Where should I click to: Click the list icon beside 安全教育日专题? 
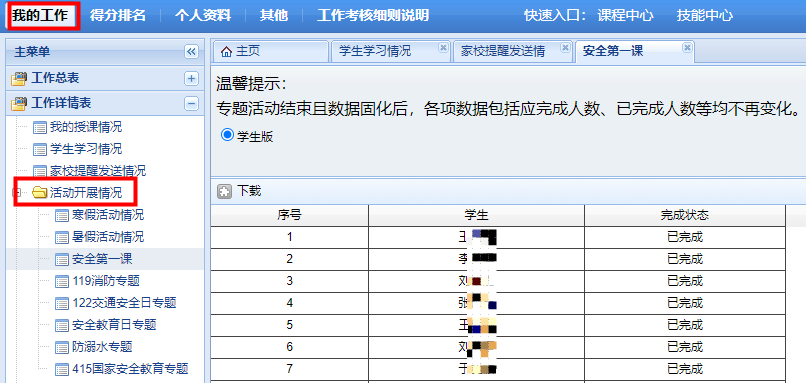(x=62, y=325)
